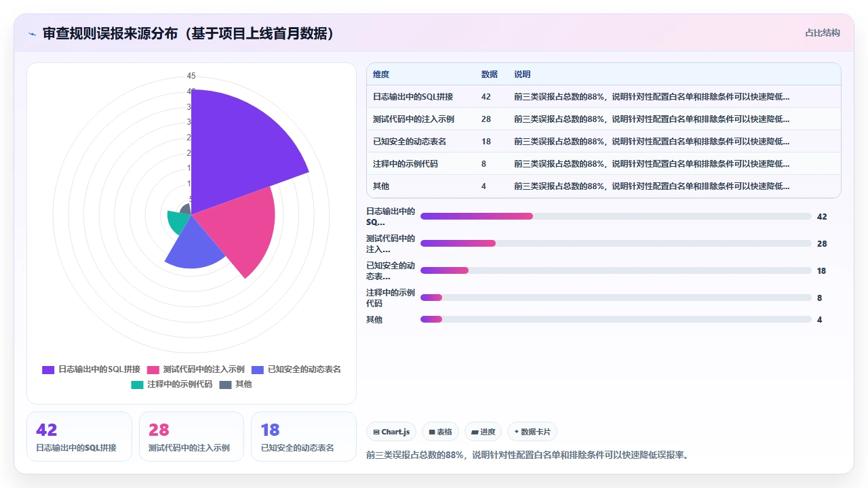Viewport: 868px width, 488px height.
Task: Click progress bar with value 4
Action: (x=616, y=319)
